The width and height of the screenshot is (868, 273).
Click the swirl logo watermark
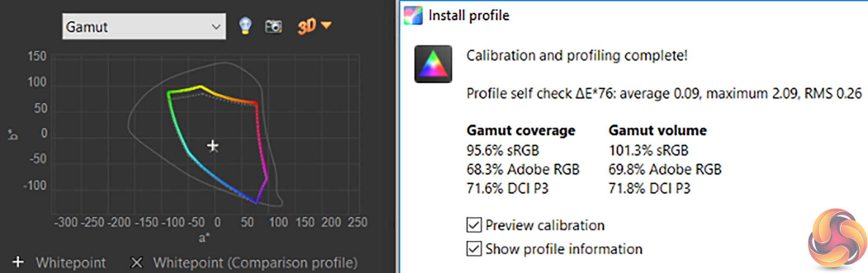837,238
